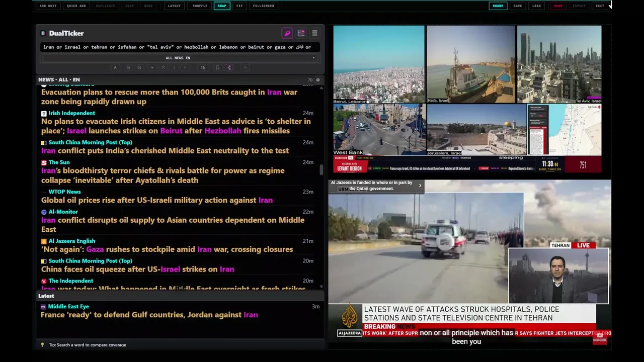Click the map feed thumbnail in camera grid
The image size is (644, 362).
pos(565,130)
